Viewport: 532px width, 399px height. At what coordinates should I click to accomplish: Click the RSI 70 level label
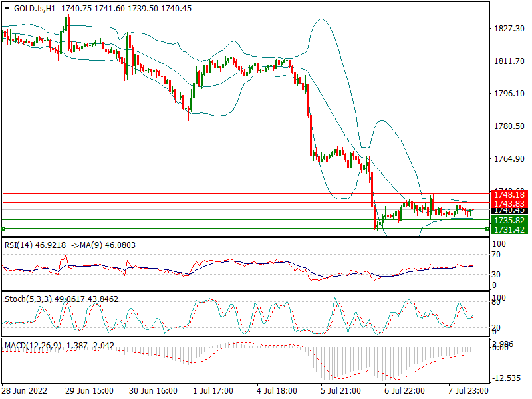click(x=496, y=255)
